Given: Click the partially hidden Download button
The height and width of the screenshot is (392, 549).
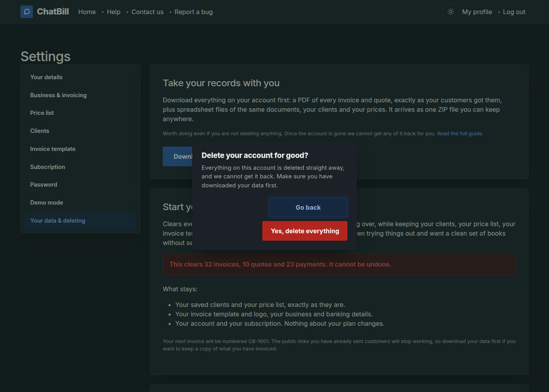Looking at the screenshot, I should point(178,156).
